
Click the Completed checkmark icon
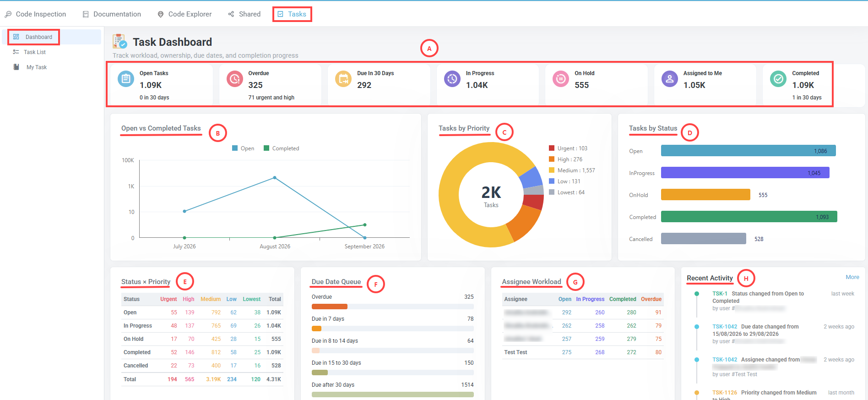(x=778, y=79)
